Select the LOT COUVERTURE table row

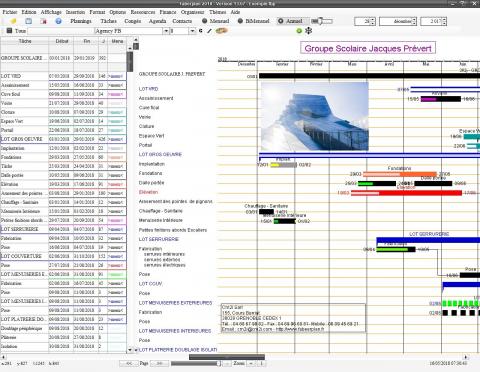point(63,256)
